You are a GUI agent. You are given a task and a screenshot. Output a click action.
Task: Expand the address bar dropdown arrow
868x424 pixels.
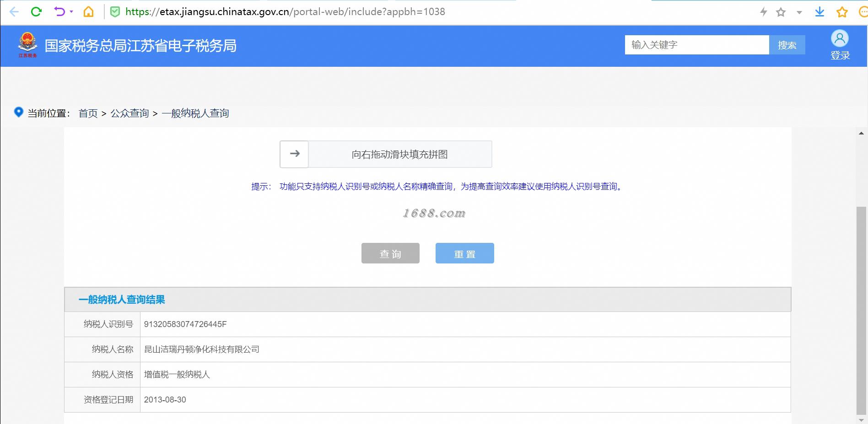pyautogui.click(x=799, y=13)
